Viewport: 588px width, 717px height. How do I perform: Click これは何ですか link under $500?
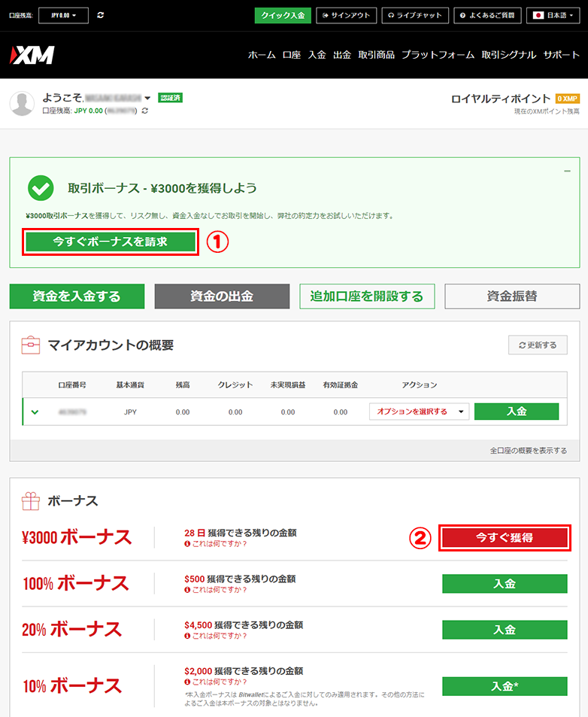point(220,590)
